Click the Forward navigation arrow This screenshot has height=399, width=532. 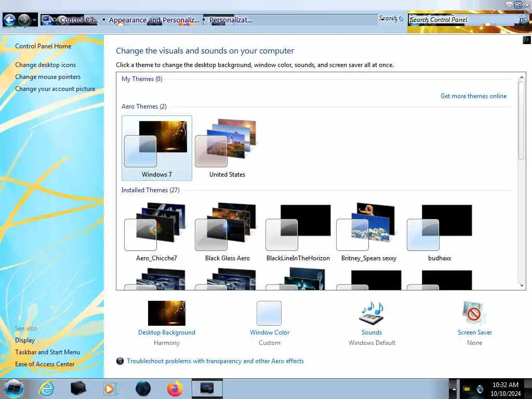click(x=24, y=20)
